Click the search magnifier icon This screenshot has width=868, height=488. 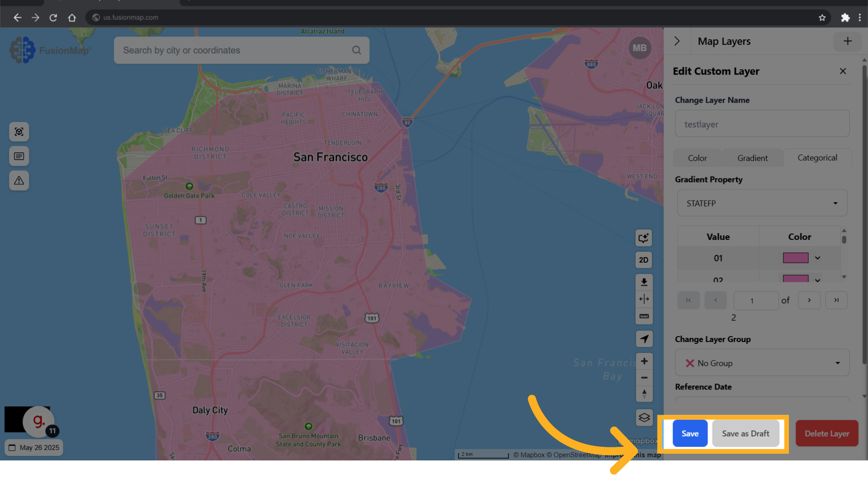356,50
